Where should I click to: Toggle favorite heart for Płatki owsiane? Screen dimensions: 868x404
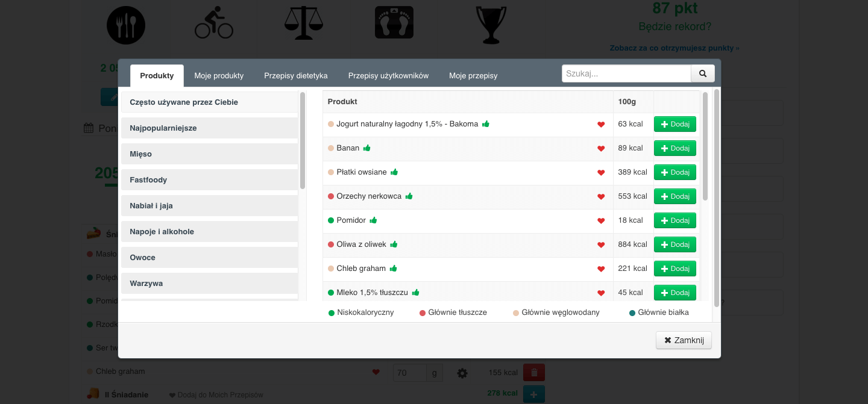pos(601,173)
